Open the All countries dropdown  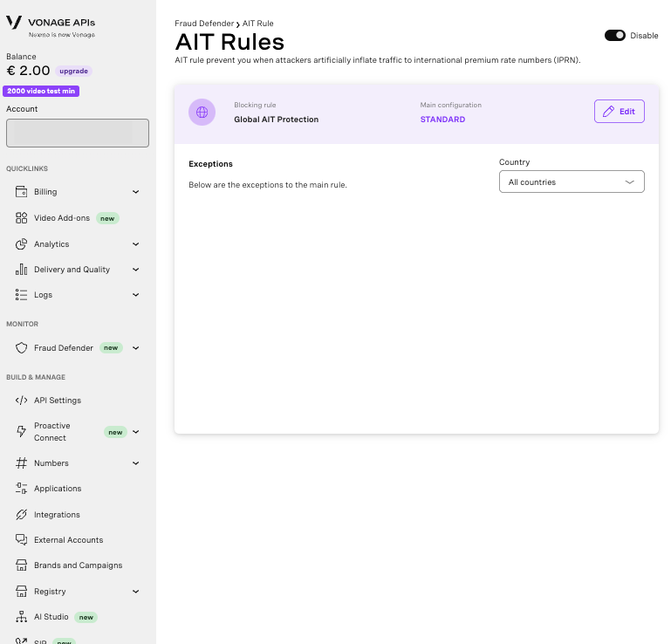click(572, 182)
